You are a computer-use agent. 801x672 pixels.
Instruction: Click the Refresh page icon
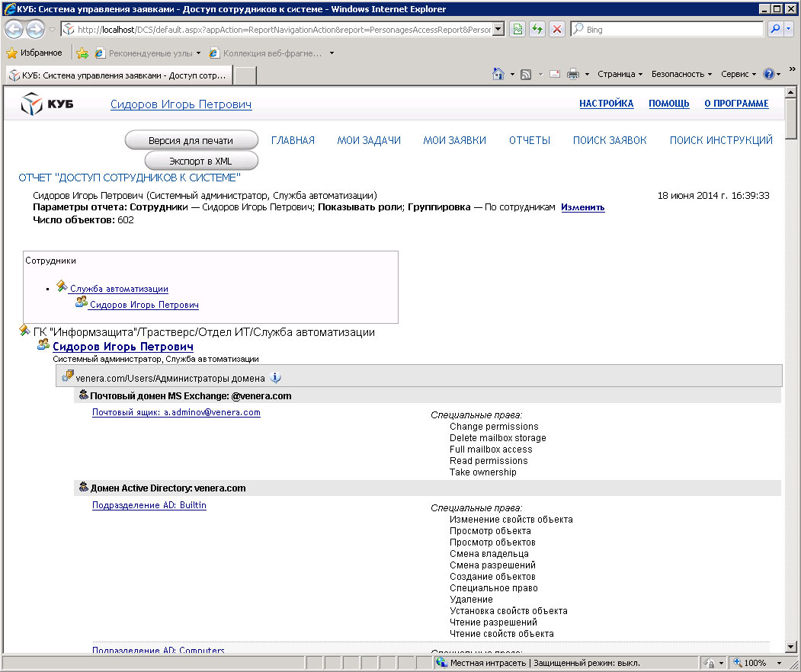[537, 29]
